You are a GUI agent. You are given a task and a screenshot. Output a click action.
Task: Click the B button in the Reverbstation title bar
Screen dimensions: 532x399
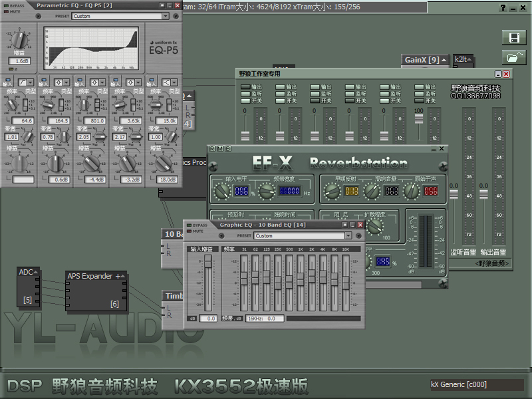[x=228, y=148]
